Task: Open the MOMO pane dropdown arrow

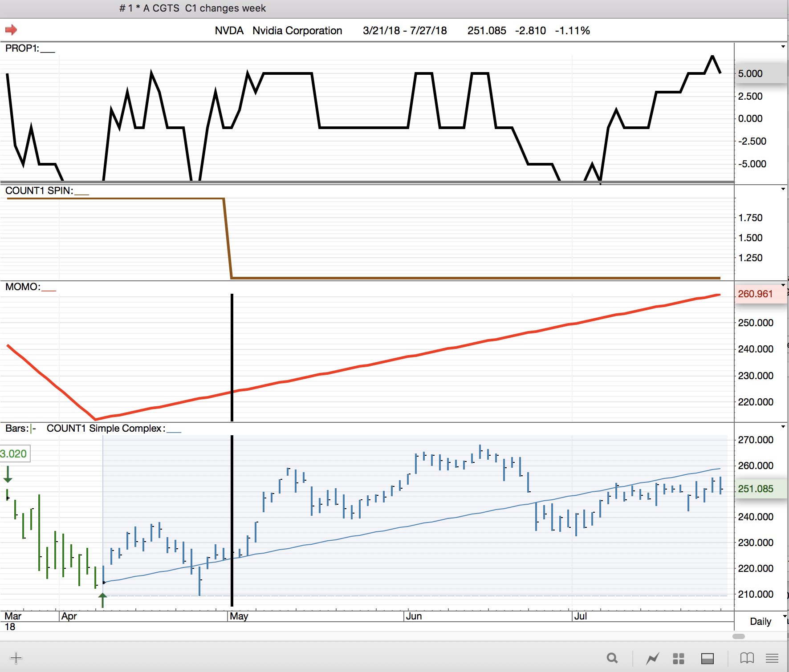Action: tap(783, 285)
